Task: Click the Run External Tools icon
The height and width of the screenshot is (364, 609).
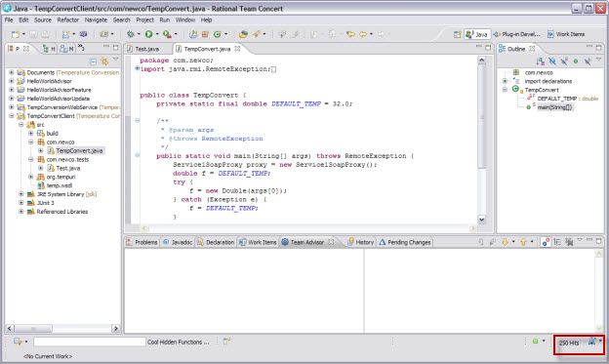Action: coord(167,34)
